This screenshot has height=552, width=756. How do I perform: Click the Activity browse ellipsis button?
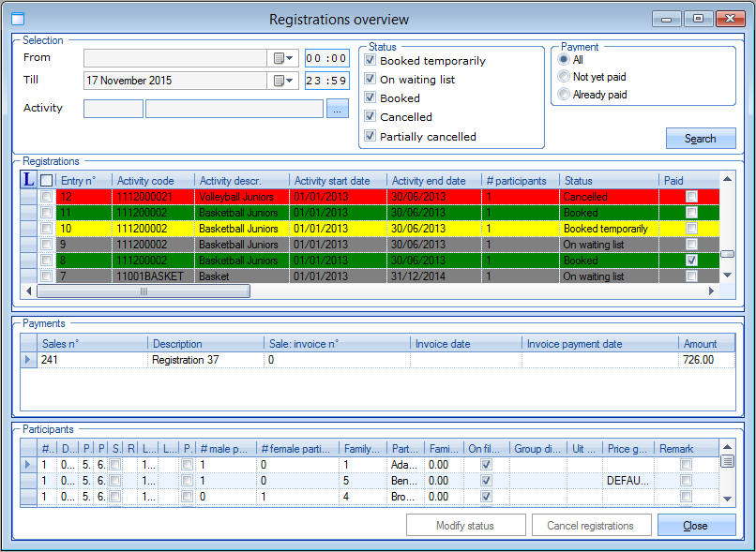click(337, 109)
